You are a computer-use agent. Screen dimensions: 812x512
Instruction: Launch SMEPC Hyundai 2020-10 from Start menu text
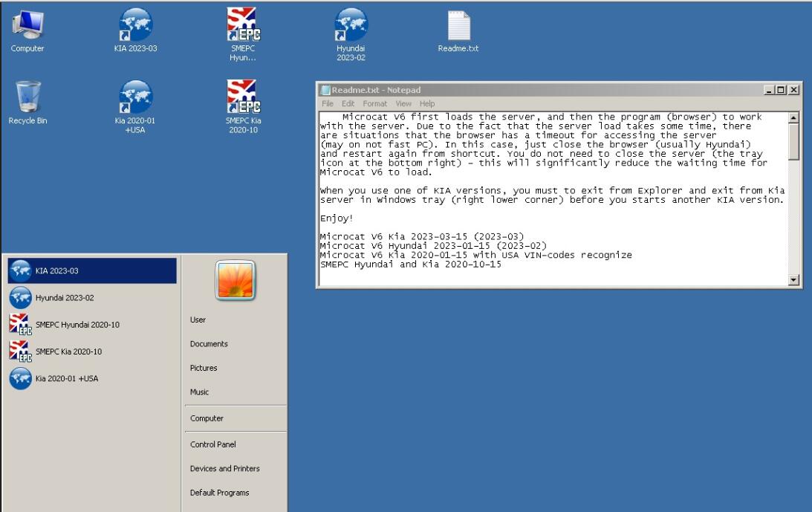pos(77,325)
